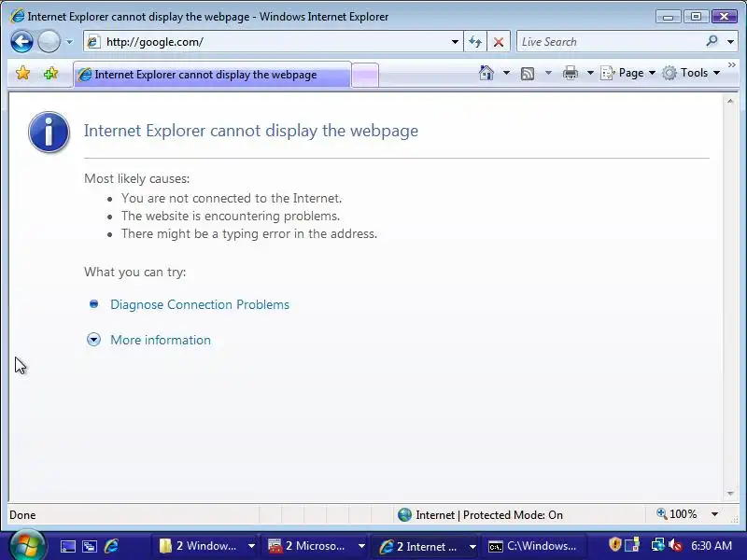Click Internet Protected Mode status zone

pyautogui.click(x=481, y=515)
